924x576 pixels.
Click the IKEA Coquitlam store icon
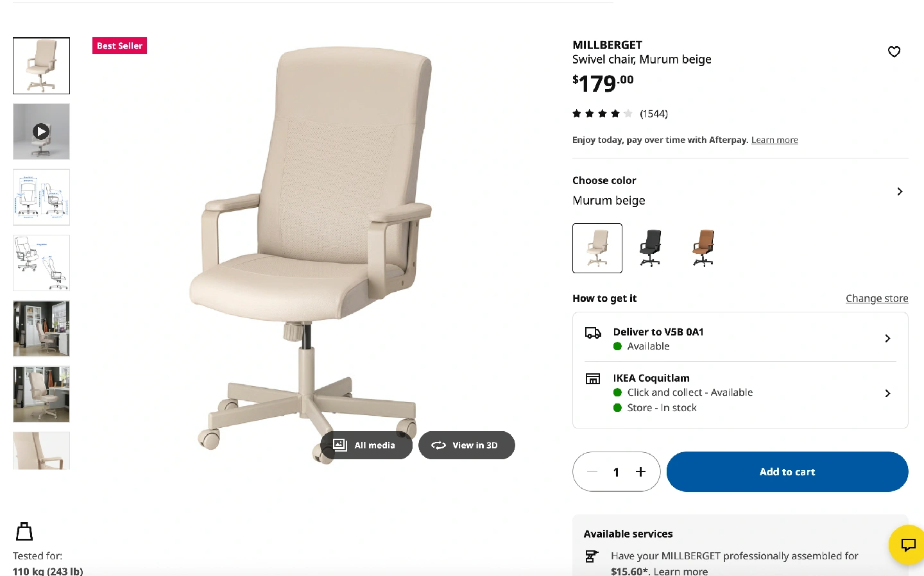tap(593, 378)
